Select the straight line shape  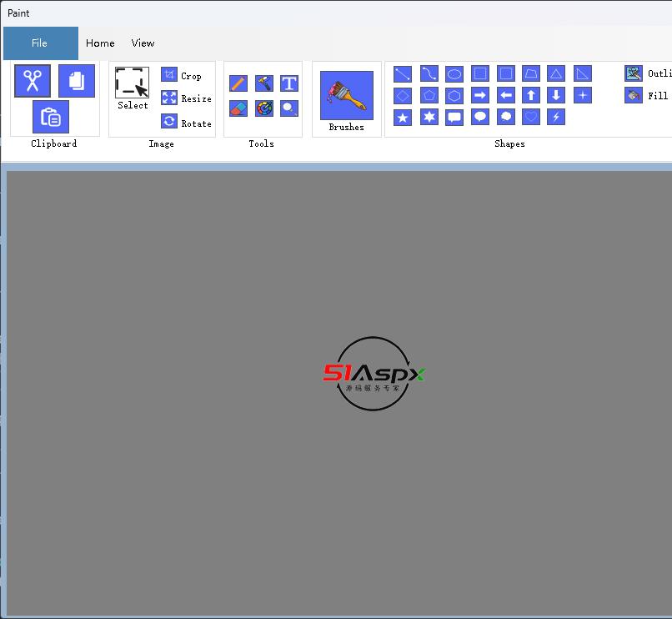coord(403,73)
